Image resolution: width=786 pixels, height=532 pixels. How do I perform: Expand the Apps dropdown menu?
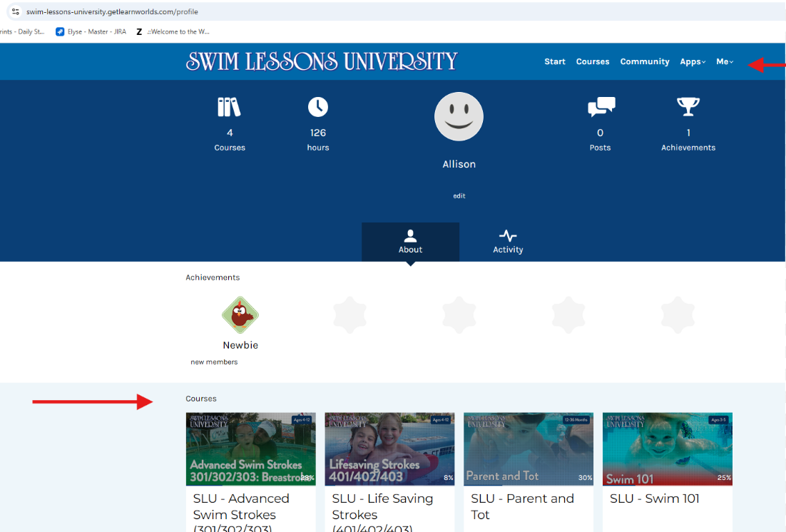tap(693, 61)
